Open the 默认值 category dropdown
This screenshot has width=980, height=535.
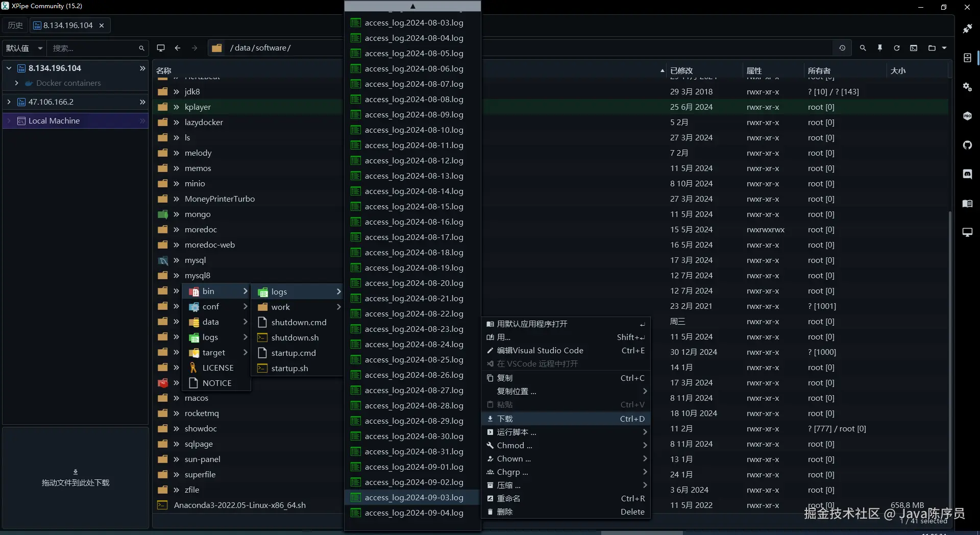click(x=24, y=48)
